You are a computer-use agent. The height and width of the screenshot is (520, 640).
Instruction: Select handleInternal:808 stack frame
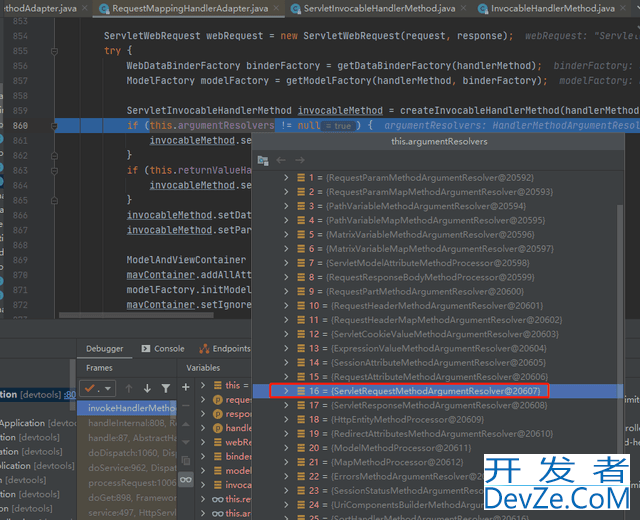tap(127, 423)
